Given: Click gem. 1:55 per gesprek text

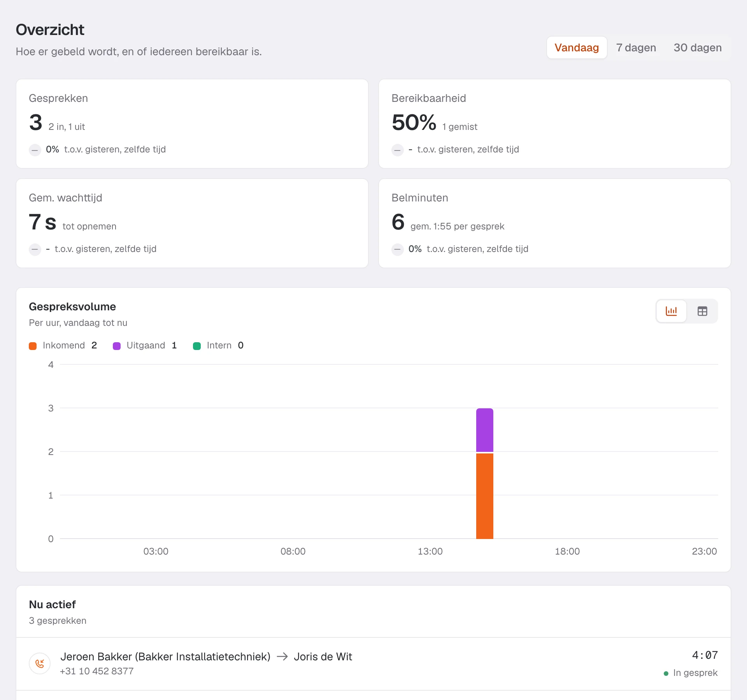Looking at the screenshot, I should click(x=457, y=226).
